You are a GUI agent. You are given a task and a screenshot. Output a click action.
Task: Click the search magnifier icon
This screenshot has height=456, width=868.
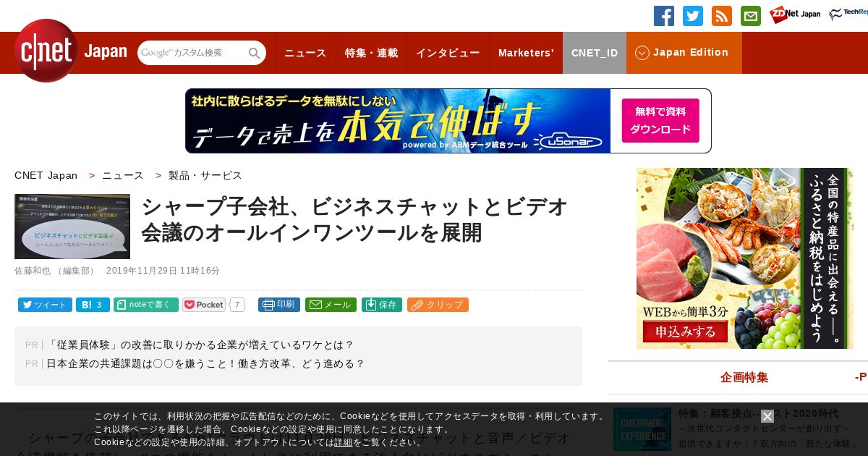(x=255, y=53)
